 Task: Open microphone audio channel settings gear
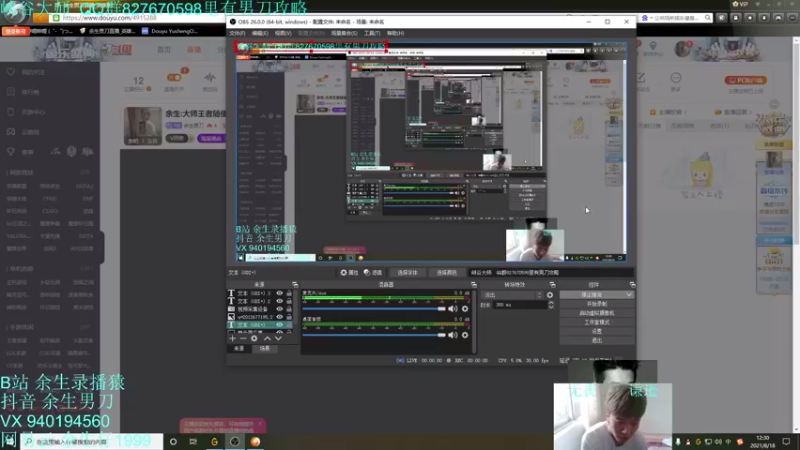(x=465, y=309)
